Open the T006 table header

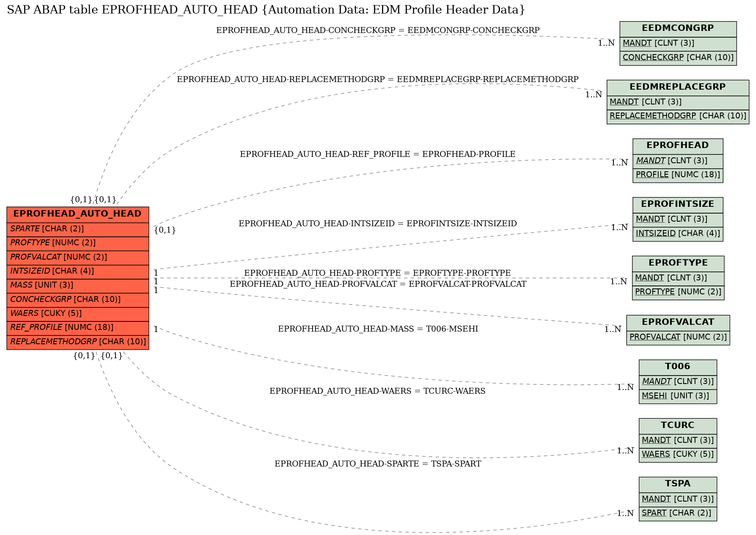pos(678,367)
